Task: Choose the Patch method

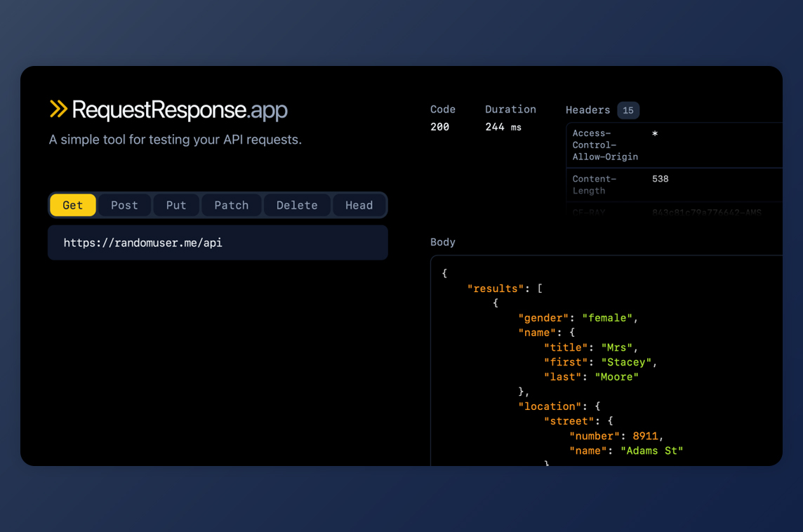Action: click(232, 206)
